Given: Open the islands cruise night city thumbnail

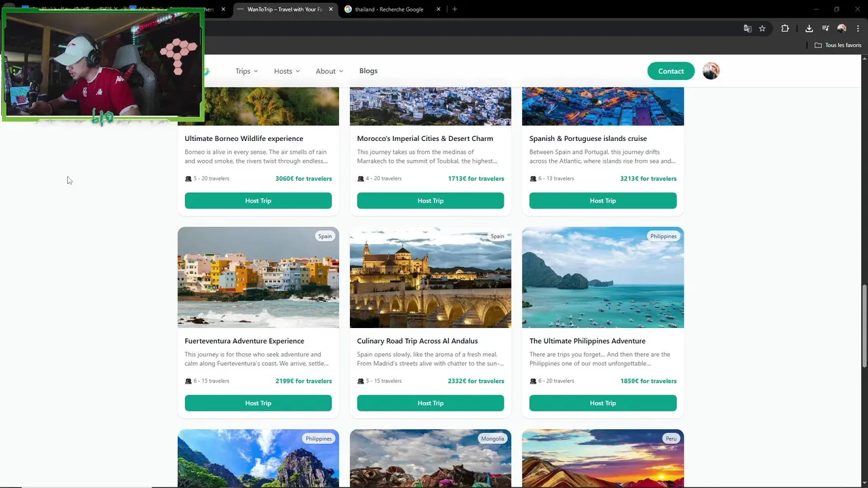Looking at the screenshot, I should (x=603, y=106).
